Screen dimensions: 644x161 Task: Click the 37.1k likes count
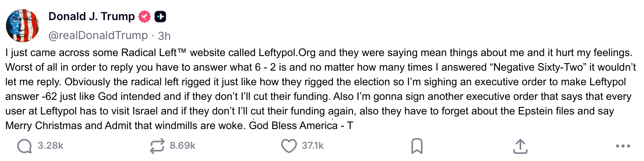(x=313, y=146)
